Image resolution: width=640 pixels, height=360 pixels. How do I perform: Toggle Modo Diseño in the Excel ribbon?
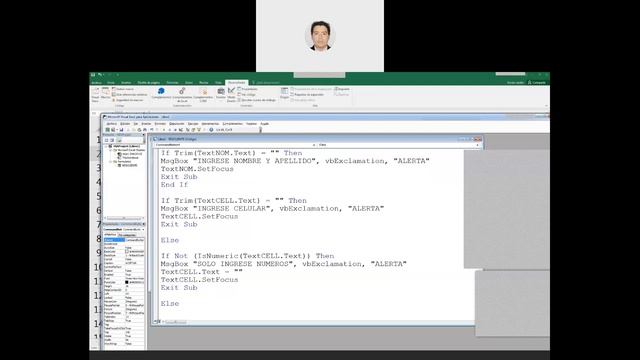[231, 94]
